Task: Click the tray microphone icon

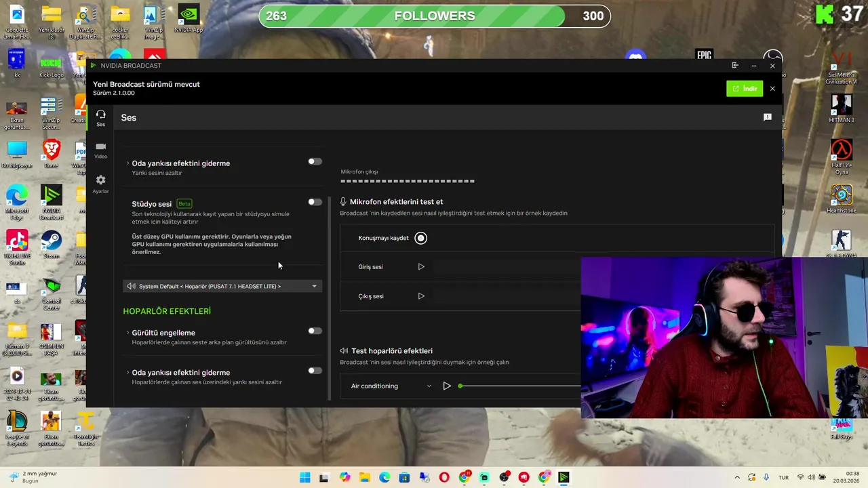Action: (766, 478)
